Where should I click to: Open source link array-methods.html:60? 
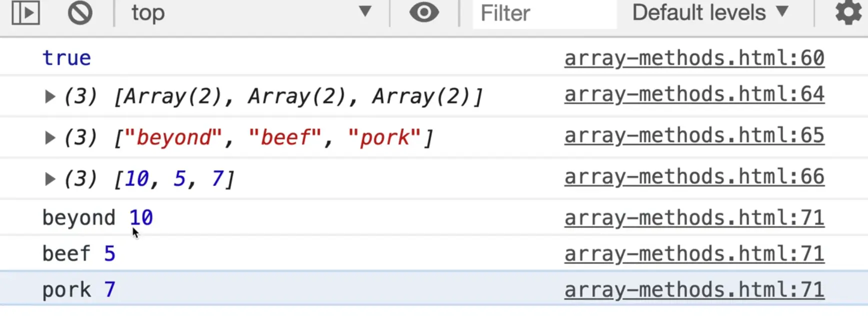tap(694, 58)
